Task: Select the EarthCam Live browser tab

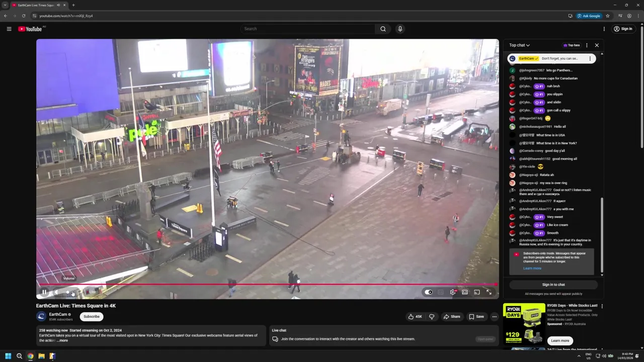Action: 38,5
